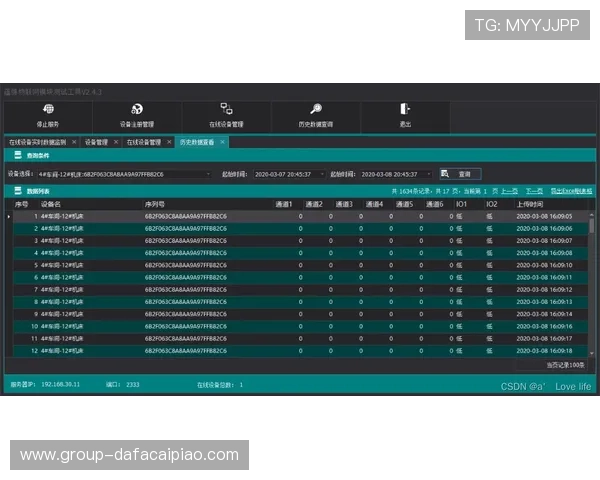Image resolution: width=600 pixels, height=480 pixels.
Task: Select row 11 timestamp 2020-03-08 16:09:17
Action: point(544,339)
